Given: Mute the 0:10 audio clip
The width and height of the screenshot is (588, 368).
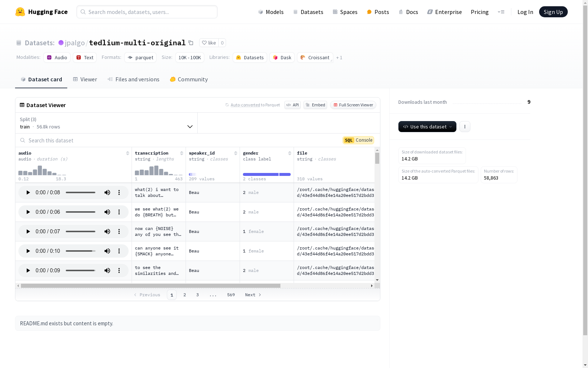Looking at the screenshot, I should [x=107, y=251].
